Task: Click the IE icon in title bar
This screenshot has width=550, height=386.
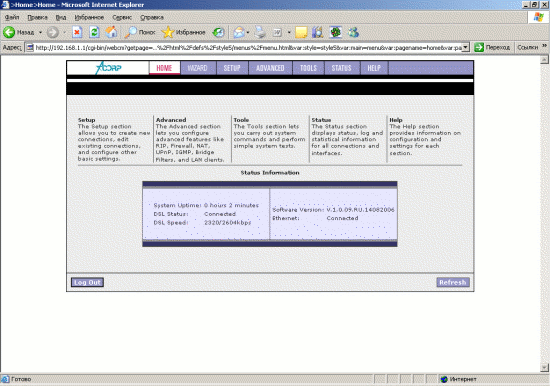Action: pos(5,5)
